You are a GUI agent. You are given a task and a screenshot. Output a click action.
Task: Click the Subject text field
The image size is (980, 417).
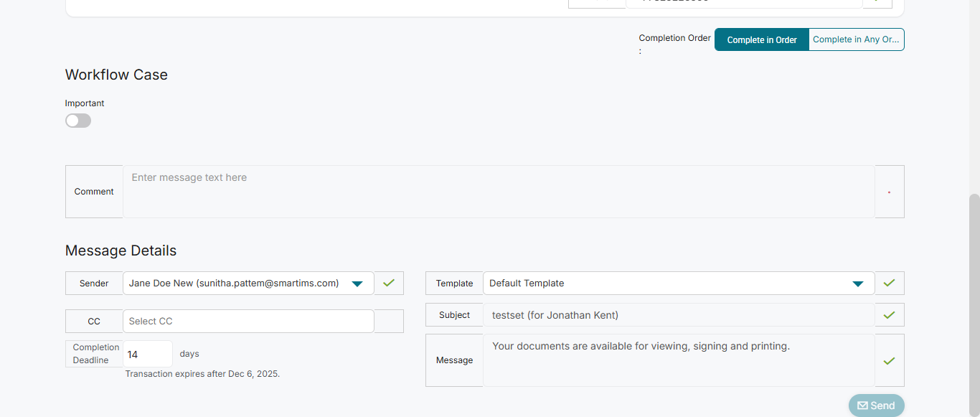tap(678, 315)
